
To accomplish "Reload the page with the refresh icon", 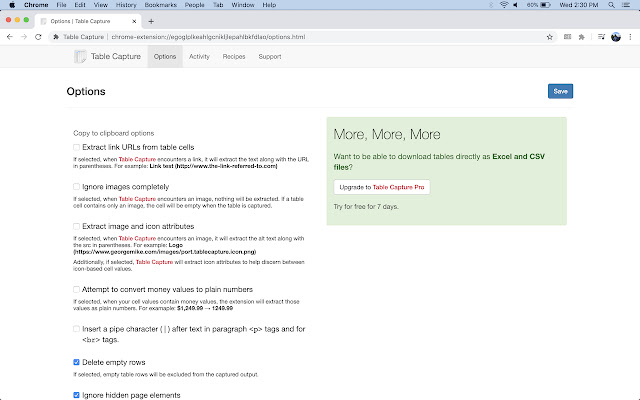I will pos(42,37).
